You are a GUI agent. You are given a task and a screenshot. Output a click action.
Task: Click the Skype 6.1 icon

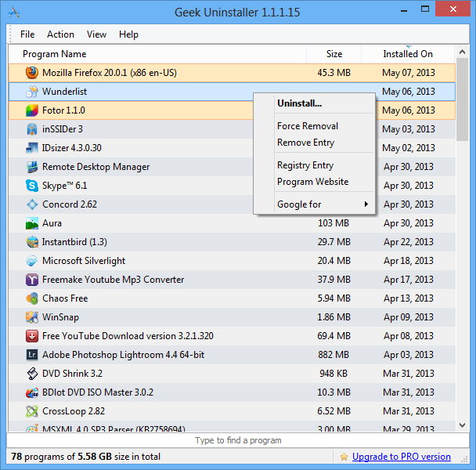32,186
